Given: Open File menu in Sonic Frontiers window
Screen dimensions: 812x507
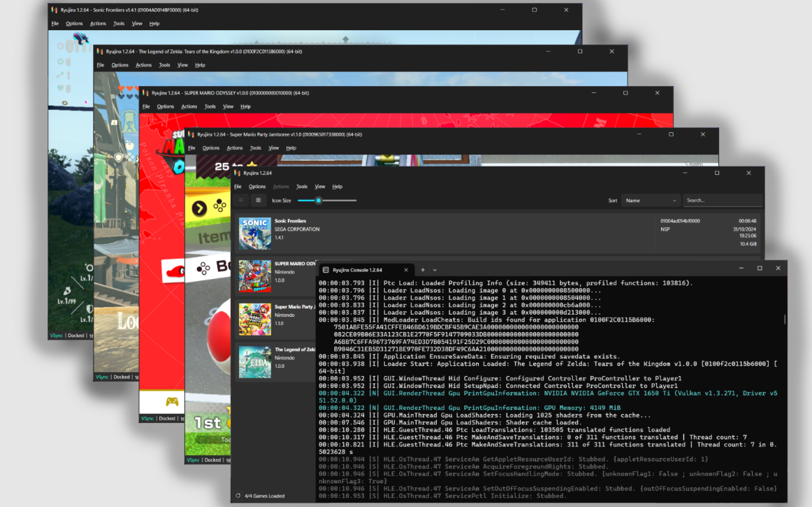Looking at the screenshot, I should pos(55,23).
